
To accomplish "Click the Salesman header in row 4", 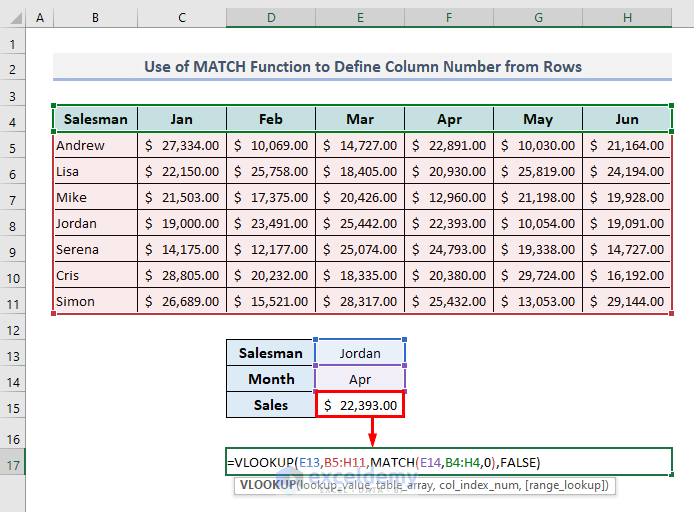I will [96, 119].
